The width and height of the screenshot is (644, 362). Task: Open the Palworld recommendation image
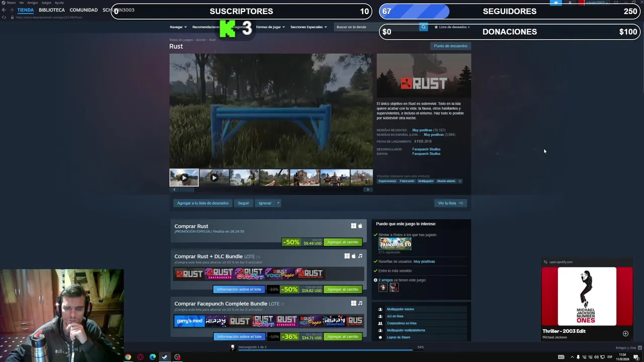(395, 244)
